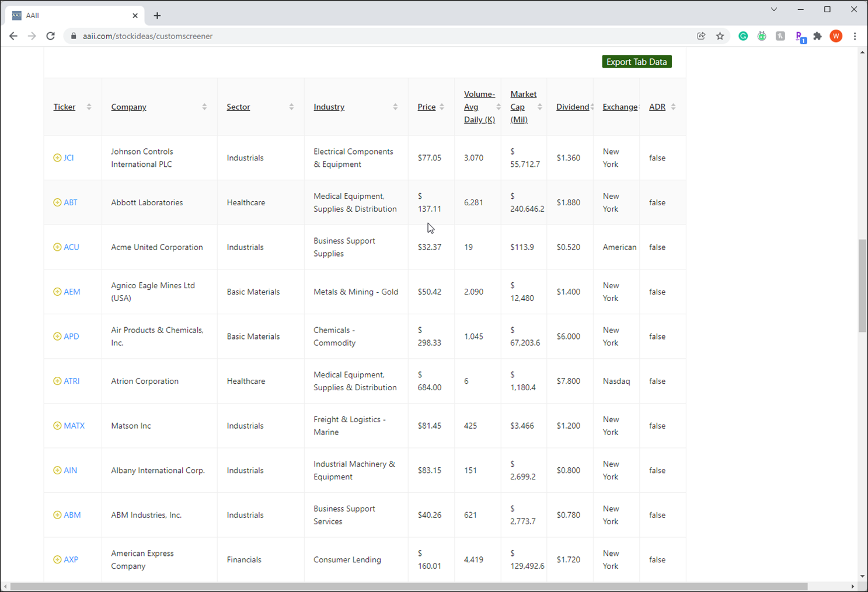
Task: Open the Chrome three-dot menu
Action: tap(855, 36)
